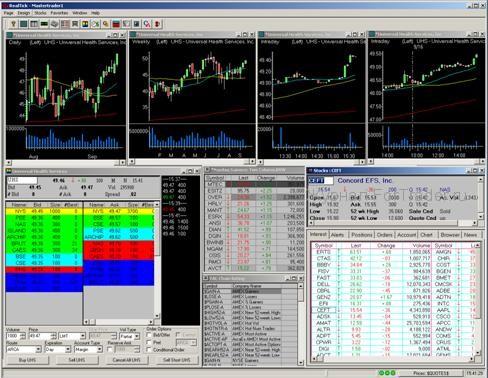Open the Page menu
The width and height of the screenshot is (488, 378).
(8, 13)
